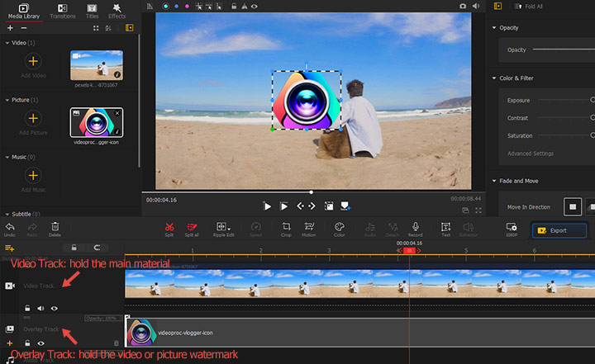
Task: Mute the Video Track audio
Action: (40, 308)
